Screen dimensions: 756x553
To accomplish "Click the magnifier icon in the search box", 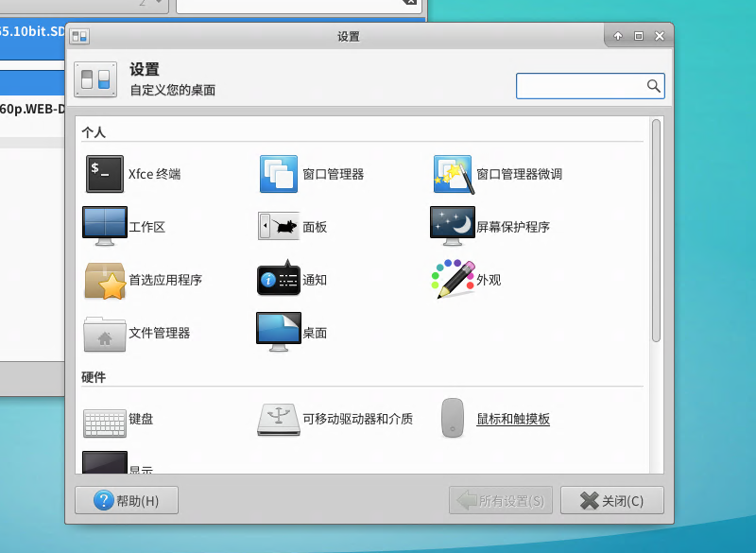I will click(x=653, y=85).
